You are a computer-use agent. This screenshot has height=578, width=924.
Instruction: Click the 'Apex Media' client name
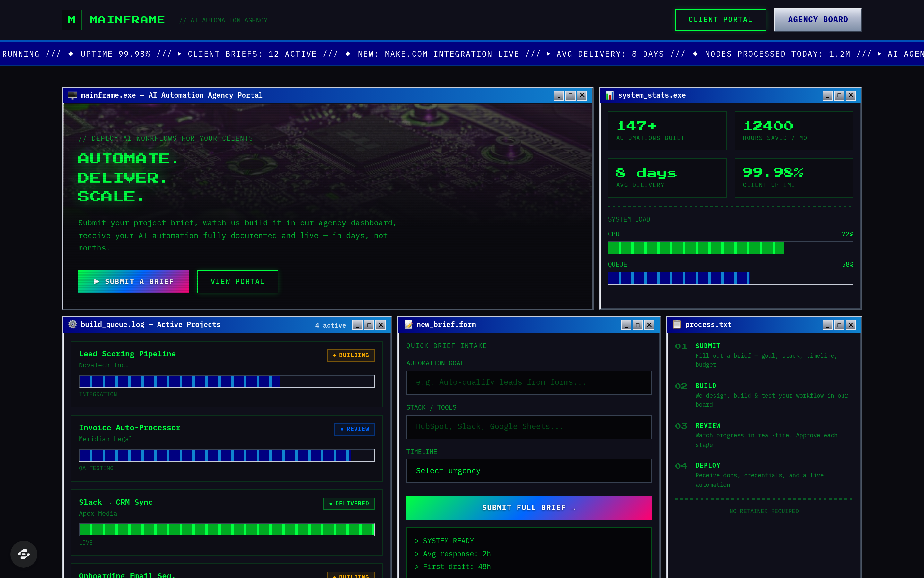98,513
